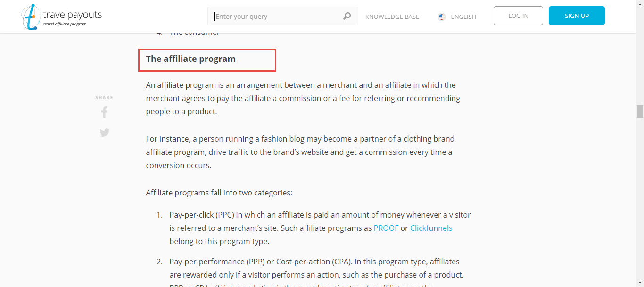
Task: Open the Clickfunnels link
Action: click(431, 228)
